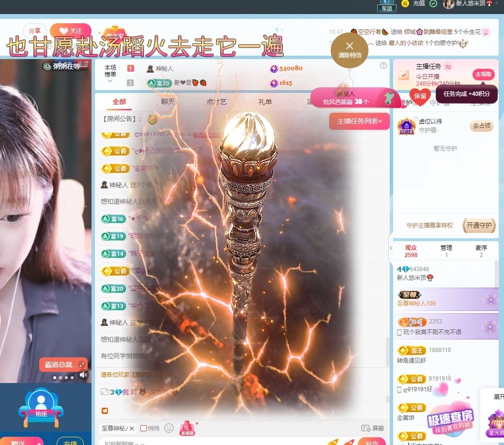Click the pop-out icon beside 我 对 message

[x=104, y=392]
